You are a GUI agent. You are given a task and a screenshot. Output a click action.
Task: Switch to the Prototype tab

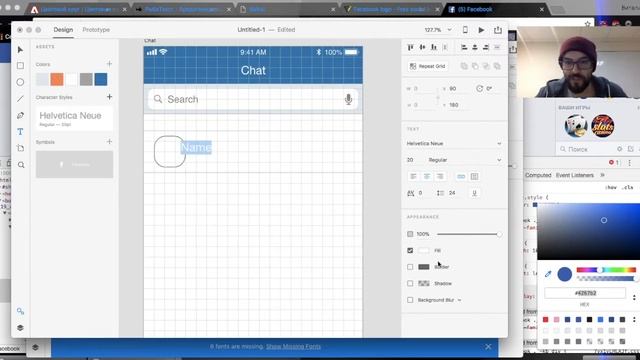(96, 30)
